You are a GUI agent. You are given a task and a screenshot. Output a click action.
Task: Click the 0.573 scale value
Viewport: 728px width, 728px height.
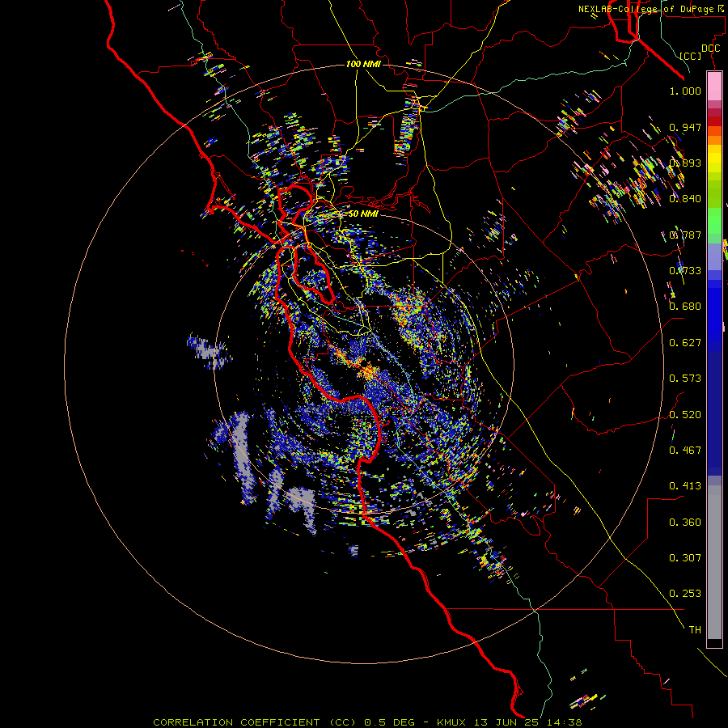coord(685,379)
